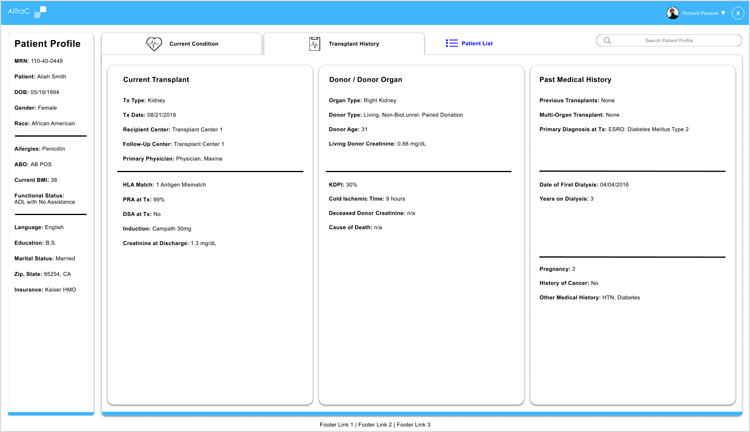This screenshot has width=750, height=432.
Task: Click the PRA at Tx value 99%
Action: click(x=159, y=199)
